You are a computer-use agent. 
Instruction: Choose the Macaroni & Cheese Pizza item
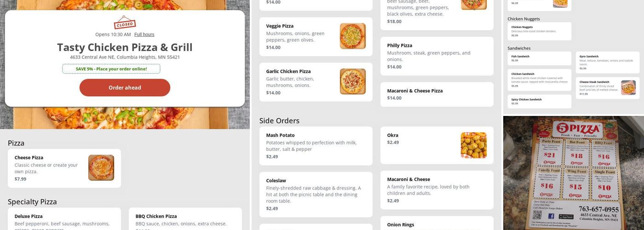click(437, 94)
